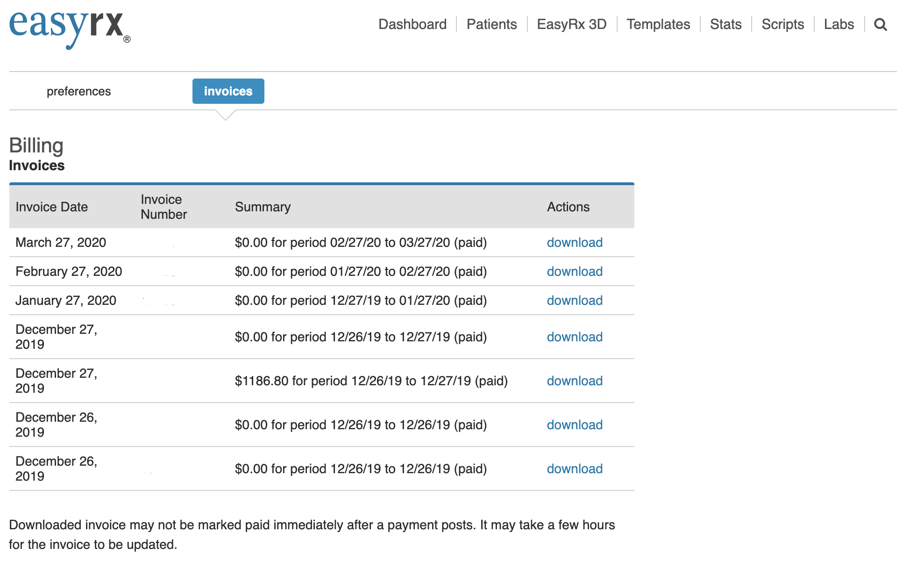The height and width of the screenshot is (562, 924).
Task: Open the EasyRx 3D section
Action: point(571,24)
